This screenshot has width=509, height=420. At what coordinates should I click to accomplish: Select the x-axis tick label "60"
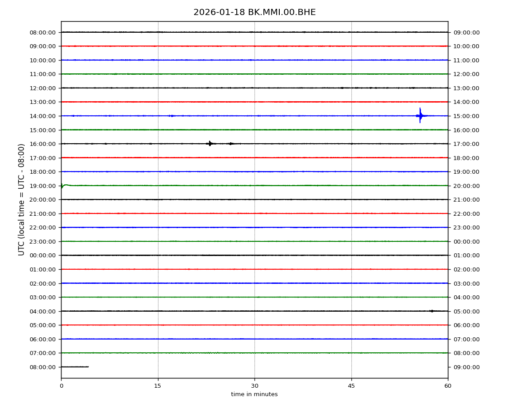[x=448, y=386]
